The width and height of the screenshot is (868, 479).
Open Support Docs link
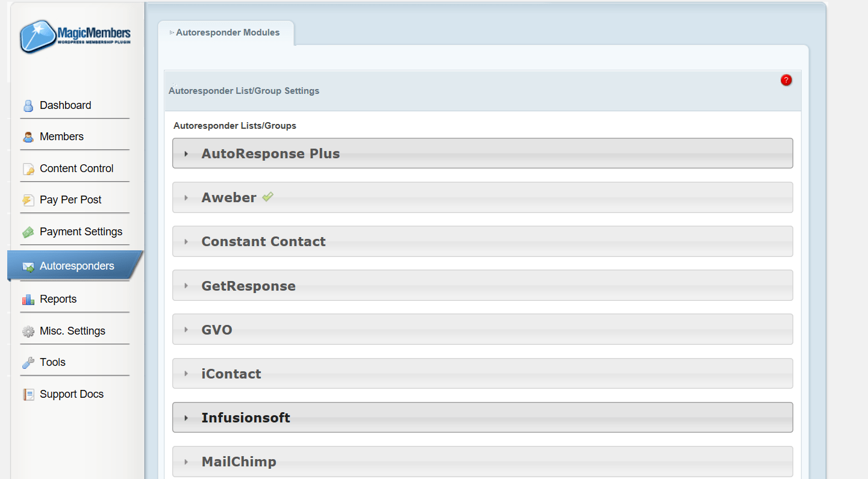pos(72,394)
